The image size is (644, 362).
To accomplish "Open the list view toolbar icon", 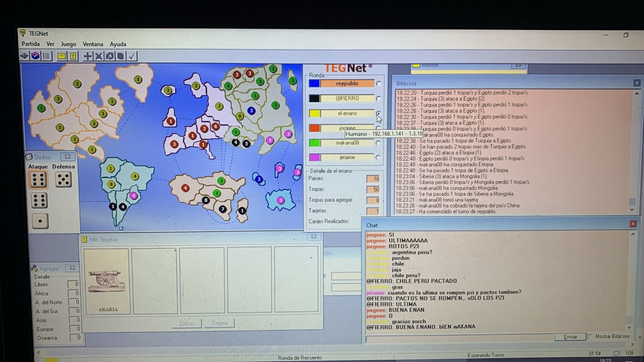I will point(47,56).
